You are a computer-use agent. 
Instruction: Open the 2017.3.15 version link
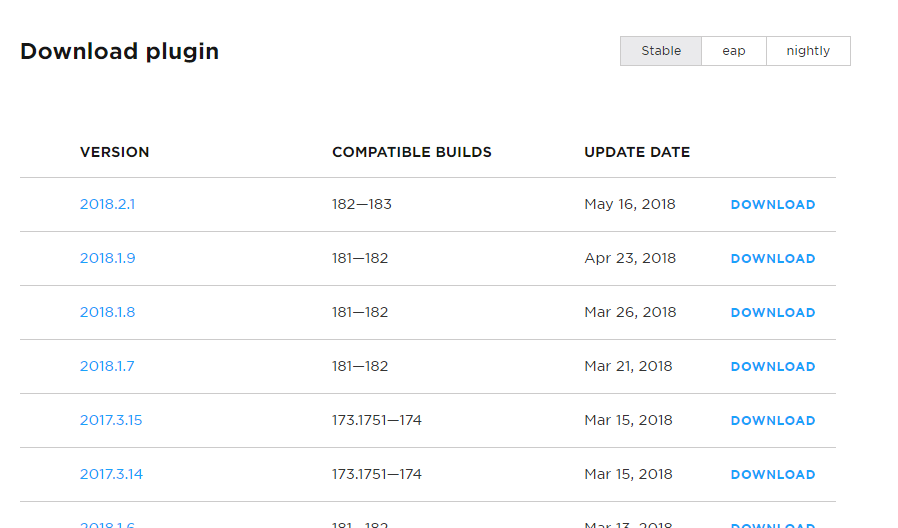coord(111,420)
